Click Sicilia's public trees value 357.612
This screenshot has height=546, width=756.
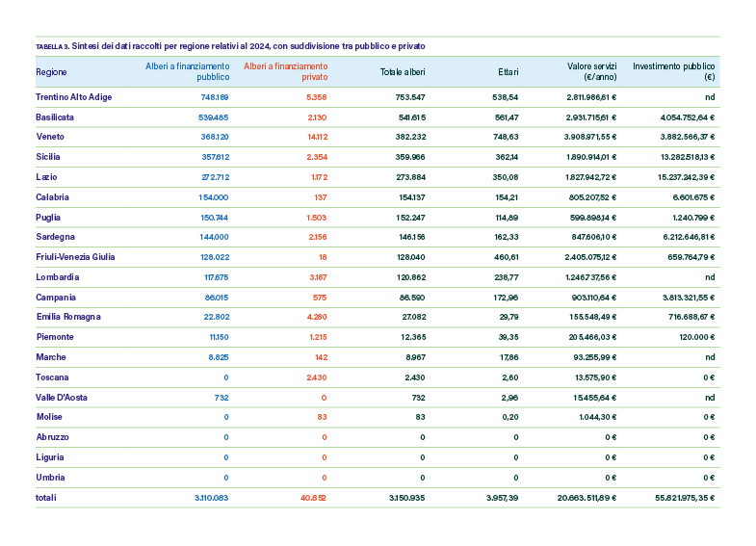(214, 157)
